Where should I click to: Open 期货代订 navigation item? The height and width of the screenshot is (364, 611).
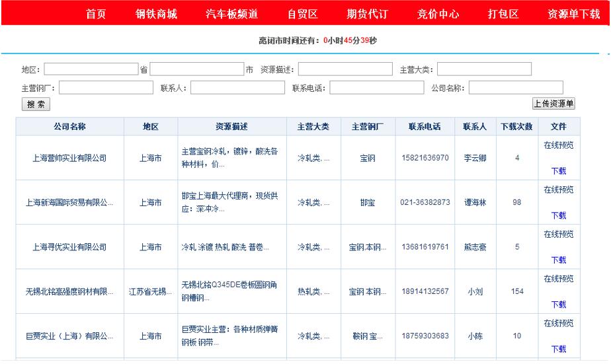[367, 14]
